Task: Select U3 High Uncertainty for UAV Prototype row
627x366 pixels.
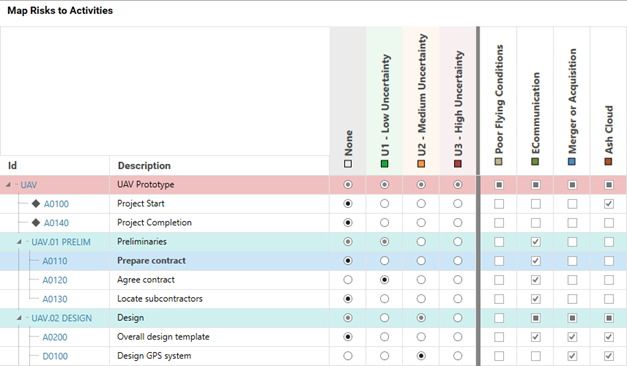Action: pos(458,184)
